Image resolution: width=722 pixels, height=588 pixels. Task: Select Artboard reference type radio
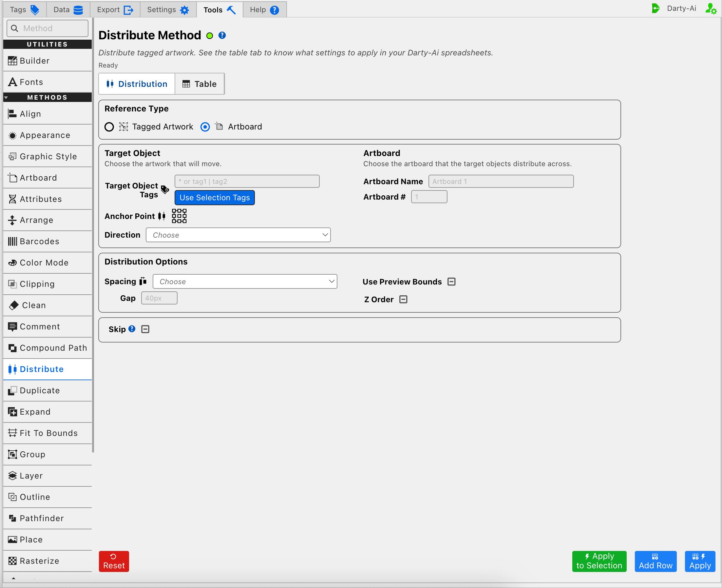click(x=205, y=127)
